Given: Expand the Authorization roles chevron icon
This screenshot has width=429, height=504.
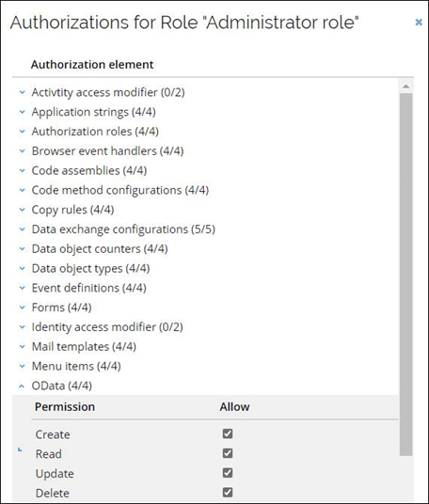Looking at the screenshot, I should 22,132.
